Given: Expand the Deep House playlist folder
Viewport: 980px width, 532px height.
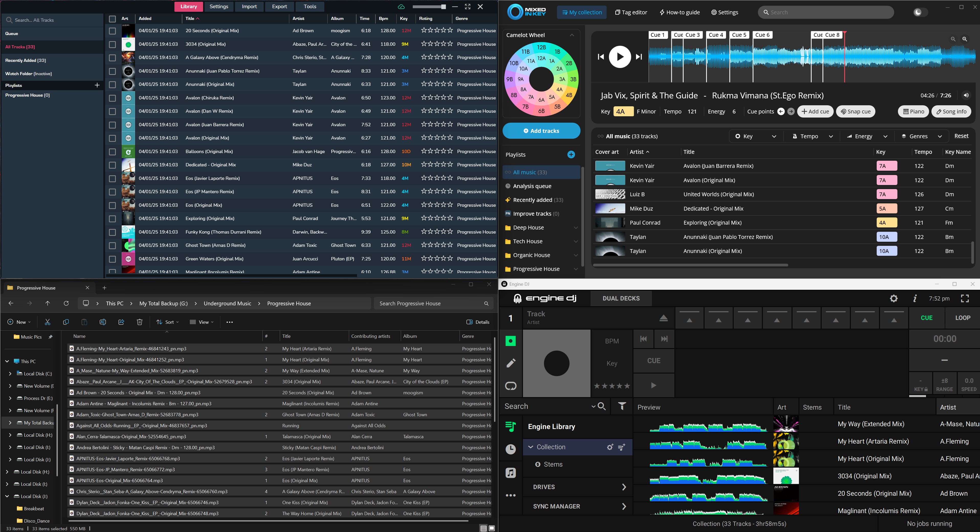Looking at the screenshot, I should point(576,228).
